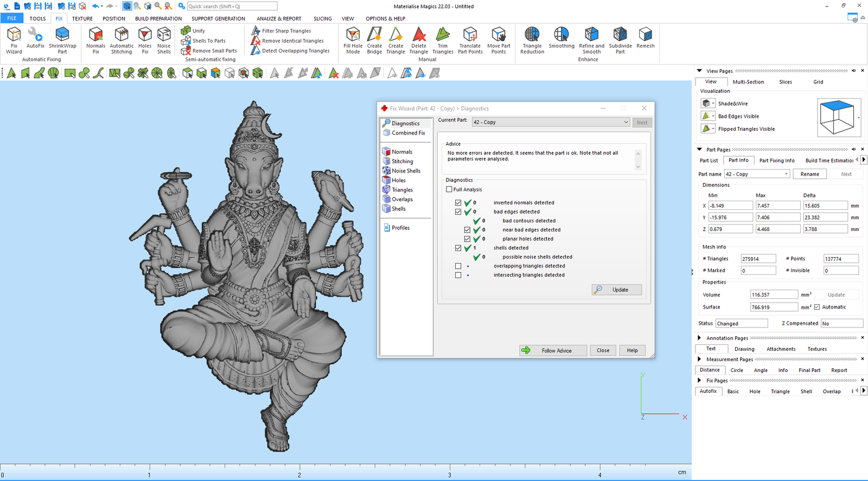Run Automatic Stitching
This screenshot has width=868, height=481.
(x=122, y=41)
